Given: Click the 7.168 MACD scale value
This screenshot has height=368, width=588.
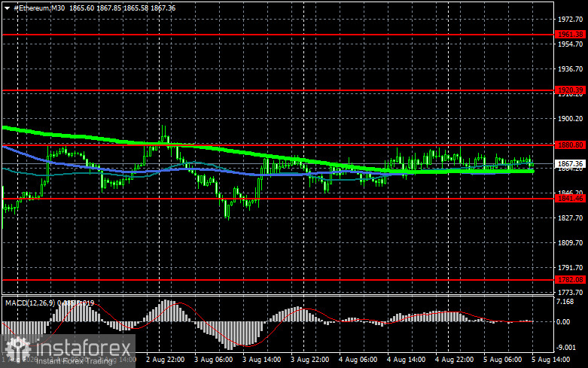Looking at the screenshot, I should point(565,302).
